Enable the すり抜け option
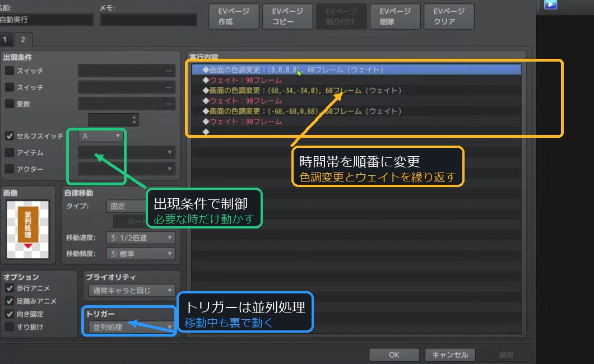Image resolution: width=594 pixels, height=364 pixels. [x=10, y=326]
